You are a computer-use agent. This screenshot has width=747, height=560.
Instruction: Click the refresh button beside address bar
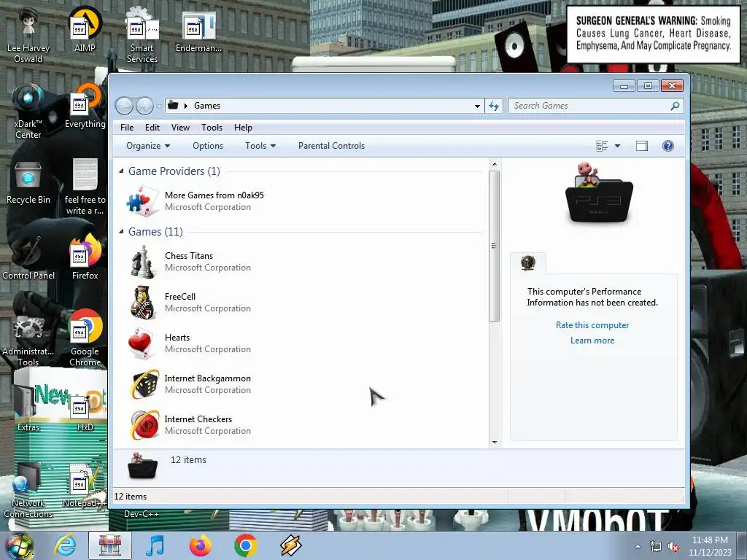(494, 106)
